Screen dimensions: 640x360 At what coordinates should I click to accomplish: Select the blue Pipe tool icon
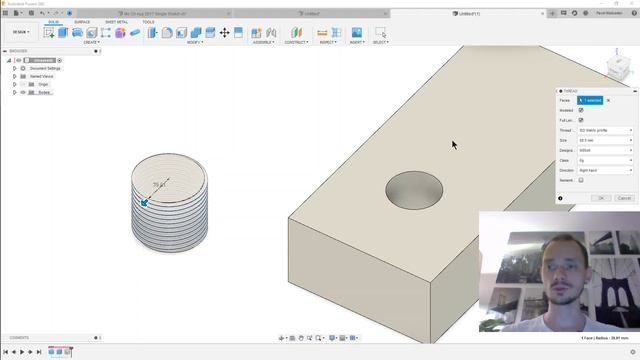(135, 33)
